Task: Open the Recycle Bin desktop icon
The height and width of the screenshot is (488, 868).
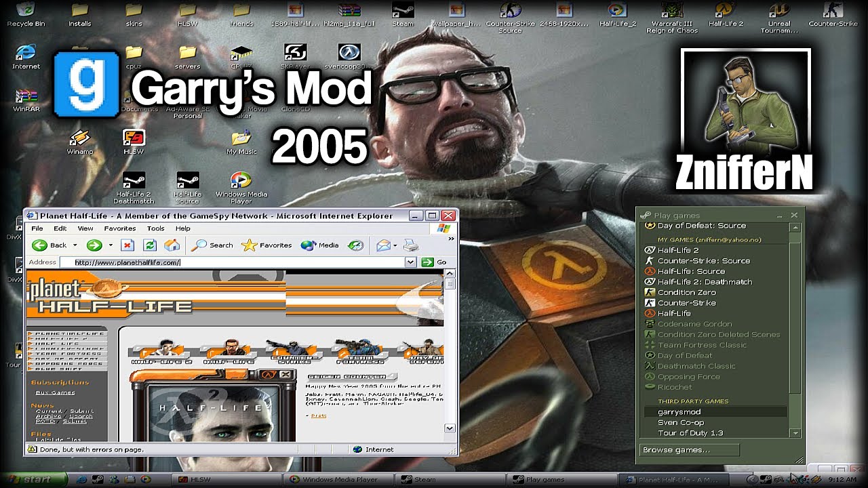Action: pyautogui.click(x=26, y=14)
